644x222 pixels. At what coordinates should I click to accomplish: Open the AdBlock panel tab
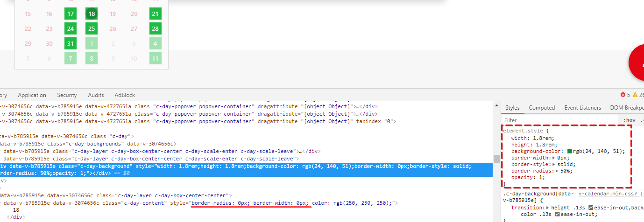coord(125,95)
